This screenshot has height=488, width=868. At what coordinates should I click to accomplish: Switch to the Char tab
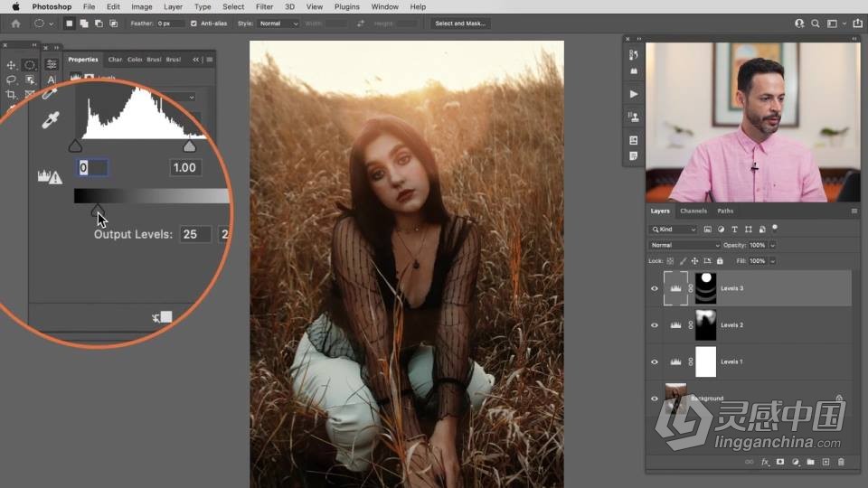point(115,60)
